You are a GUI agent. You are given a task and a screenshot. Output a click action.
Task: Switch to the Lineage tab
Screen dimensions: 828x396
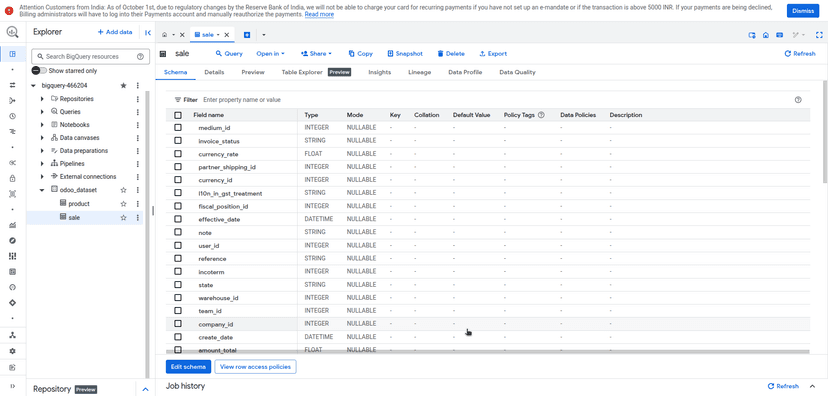coord(420,72)
